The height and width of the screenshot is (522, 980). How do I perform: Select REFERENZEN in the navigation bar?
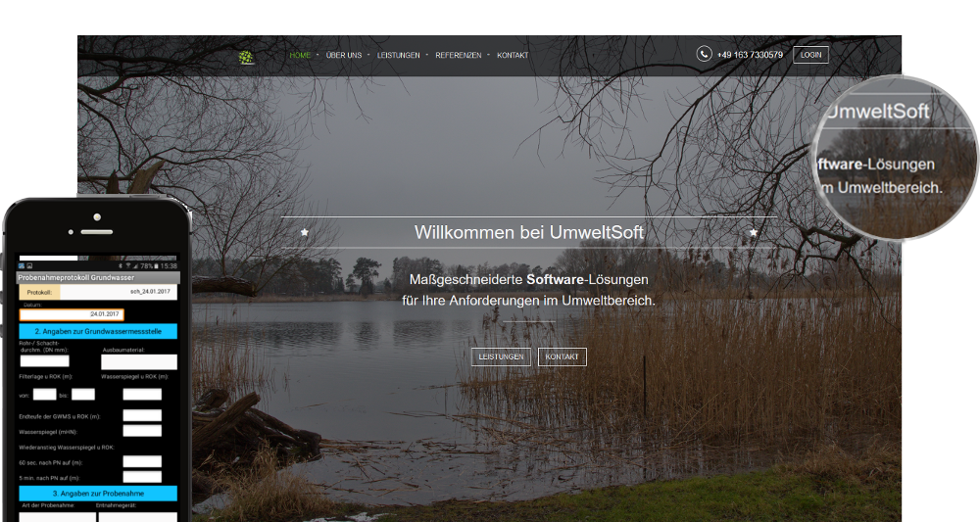(x=458, y=56)
